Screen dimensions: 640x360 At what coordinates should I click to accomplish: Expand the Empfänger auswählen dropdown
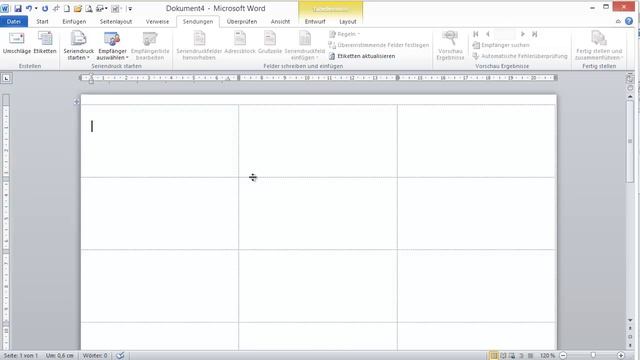pos(112,46)
